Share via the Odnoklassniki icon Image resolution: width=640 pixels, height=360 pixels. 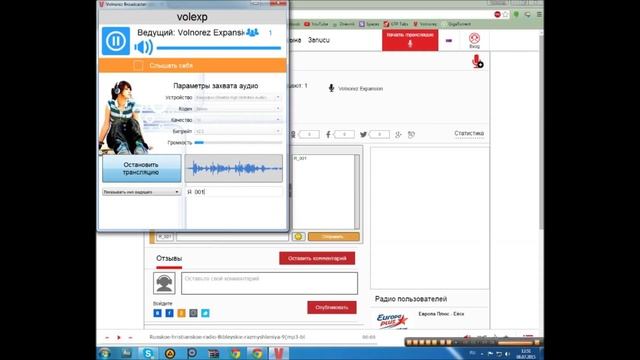click(293, 134)
